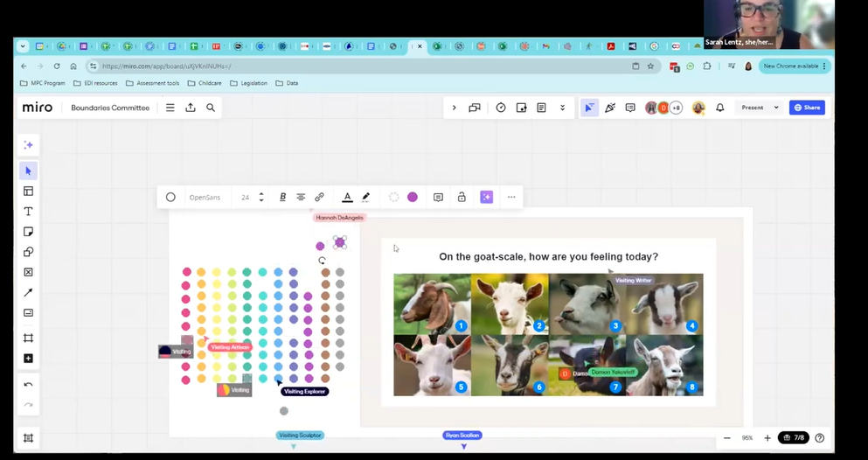This screenshot has height=460, width=868.
Task: Open the main hamburger menu
Action: (170, 108)
